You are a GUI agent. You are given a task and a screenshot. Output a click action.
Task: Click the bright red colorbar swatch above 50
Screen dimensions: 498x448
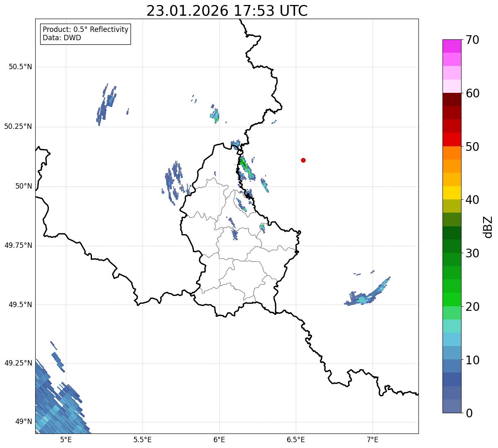coord(452,139)
